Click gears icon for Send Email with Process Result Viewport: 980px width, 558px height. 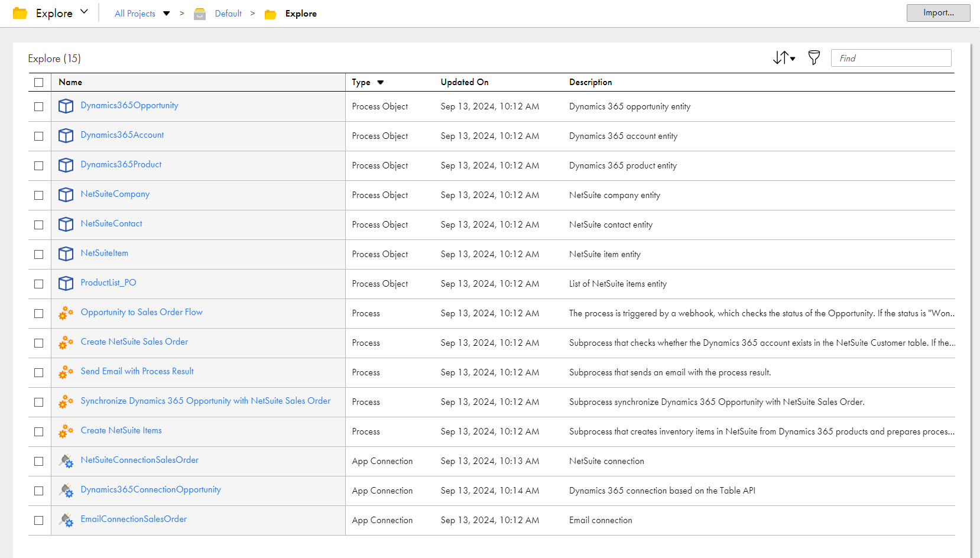pos(66,372)
